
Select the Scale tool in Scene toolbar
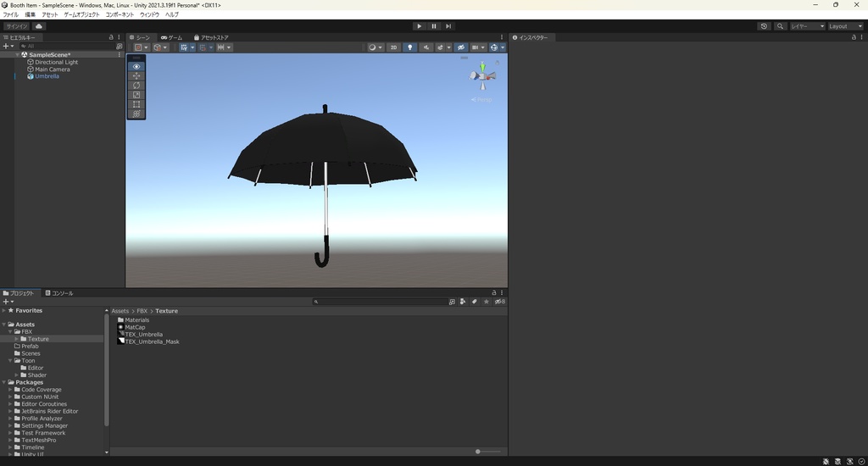pyautogui.click(x=136, y=95)
